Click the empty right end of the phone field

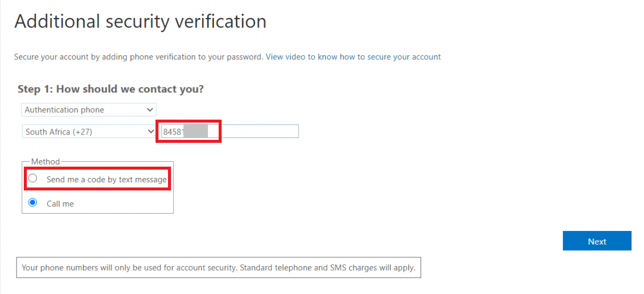262,132
